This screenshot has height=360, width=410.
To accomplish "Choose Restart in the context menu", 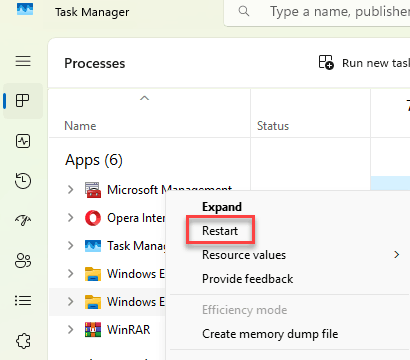I will tap(220, 231).
